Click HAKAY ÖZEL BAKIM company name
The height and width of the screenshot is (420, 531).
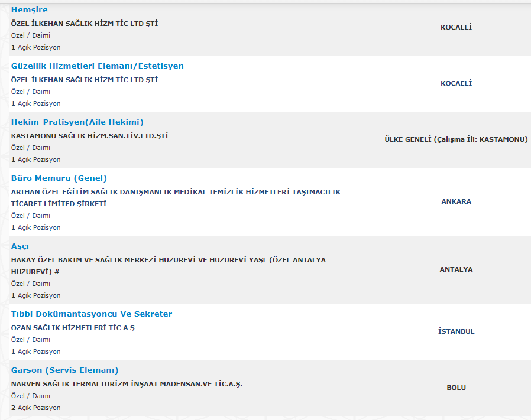(x=169, y=260)
